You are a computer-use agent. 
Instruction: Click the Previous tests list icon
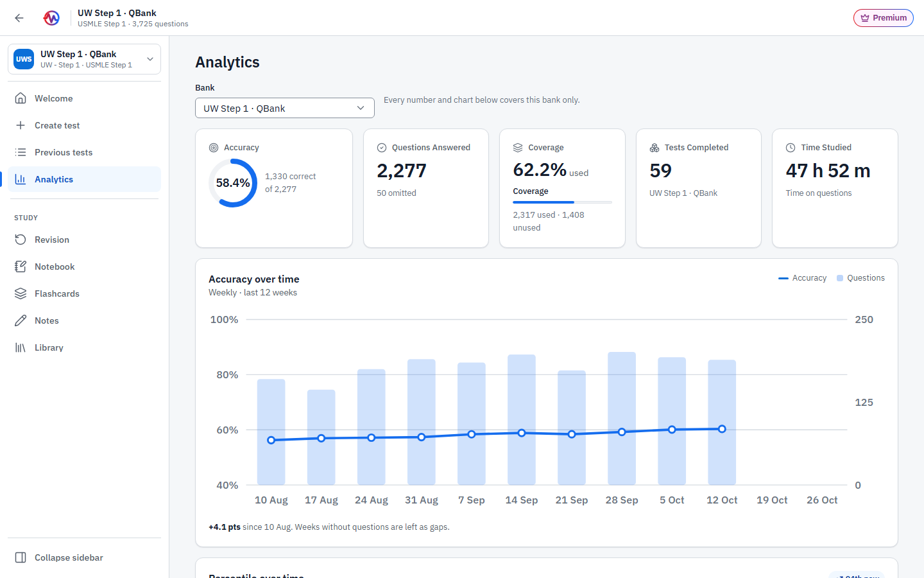(21, 152)
